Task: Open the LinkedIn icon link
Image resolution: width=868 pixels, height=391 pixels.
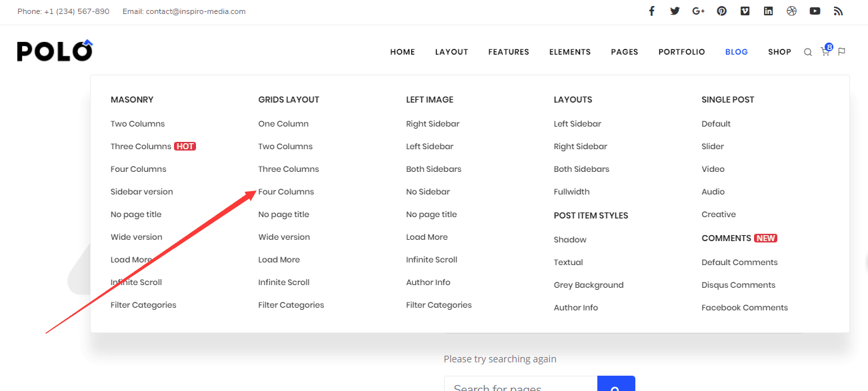Action: [x=768, y=11]
